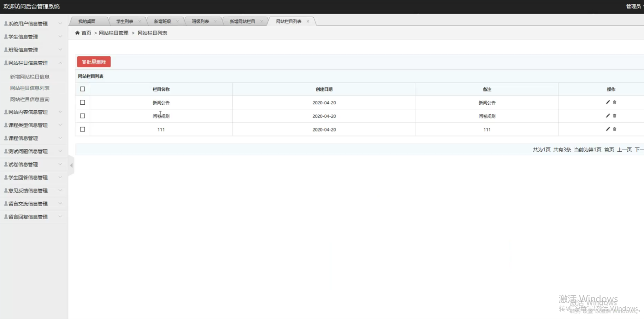Screen dimensions: 644x319
Task: Click 网站栏目管理 in the breadcrumb
Action: pyautogui.click(x=114, y=33)
